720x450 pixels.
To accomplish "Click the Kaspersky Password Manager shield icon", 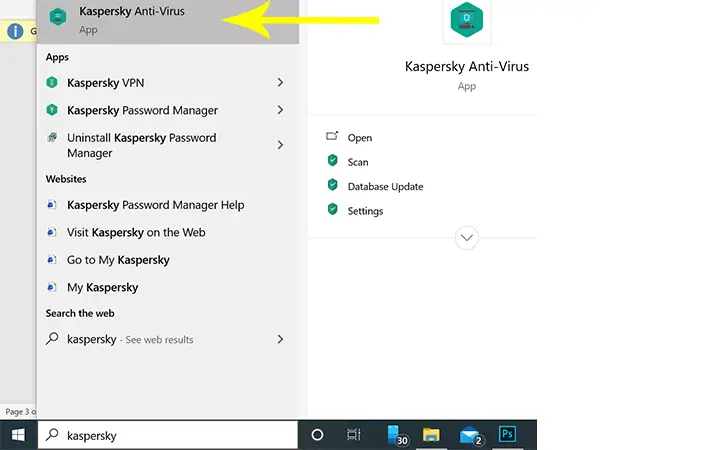I will [52, 110].
